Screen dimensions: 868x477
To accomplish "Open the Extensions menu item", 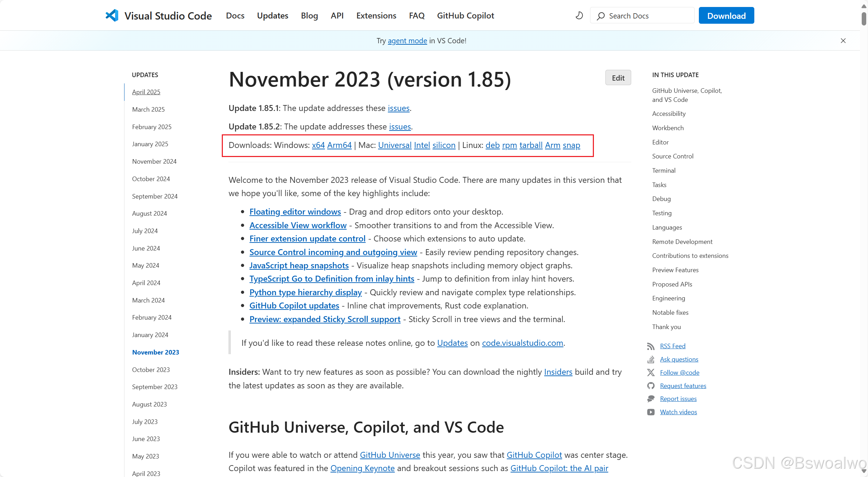I will 376,16.
